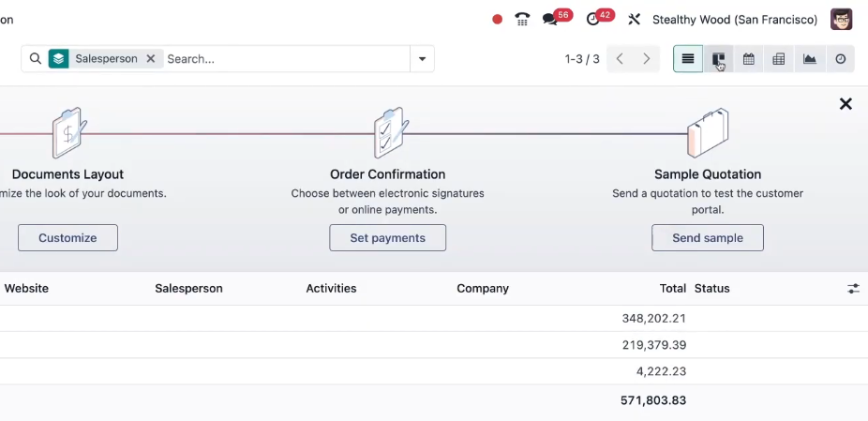Open the user avatar menu
Image resolution: width=868 pixels, height=421 pixels.
(842, 20)
